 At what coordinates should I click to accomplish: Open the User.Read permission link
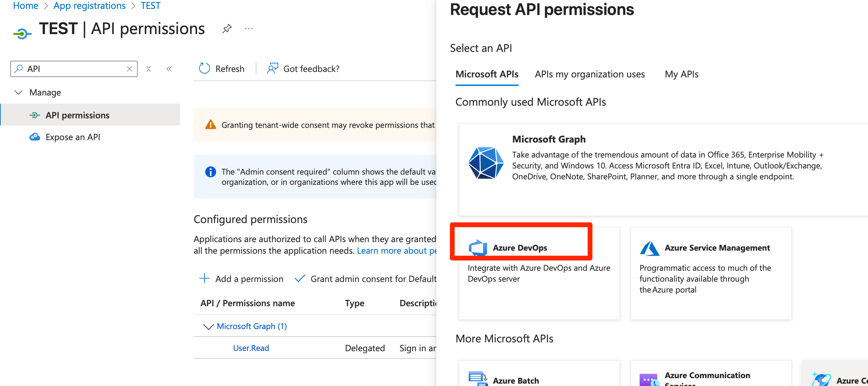[x=251, y=348]
